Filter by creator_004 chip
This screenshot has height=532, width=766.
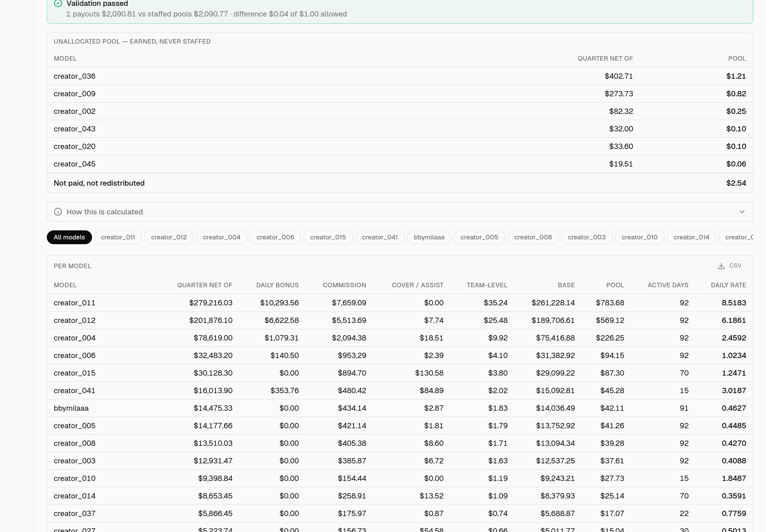[x=222, y=237]
